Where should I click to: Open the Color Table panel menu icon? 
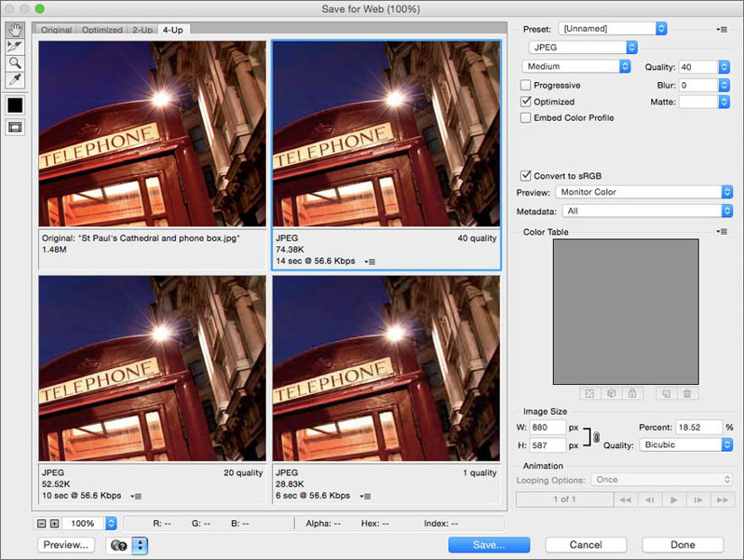tap(721, 232)
